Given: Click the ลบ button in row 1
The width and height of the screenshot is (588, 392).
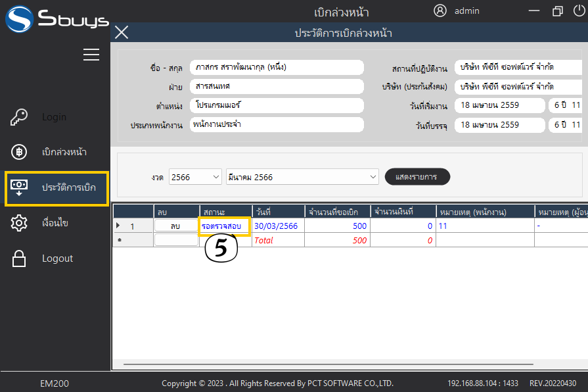Looking at the screenshot, I should pyautogui.click(x=175, y=226).
